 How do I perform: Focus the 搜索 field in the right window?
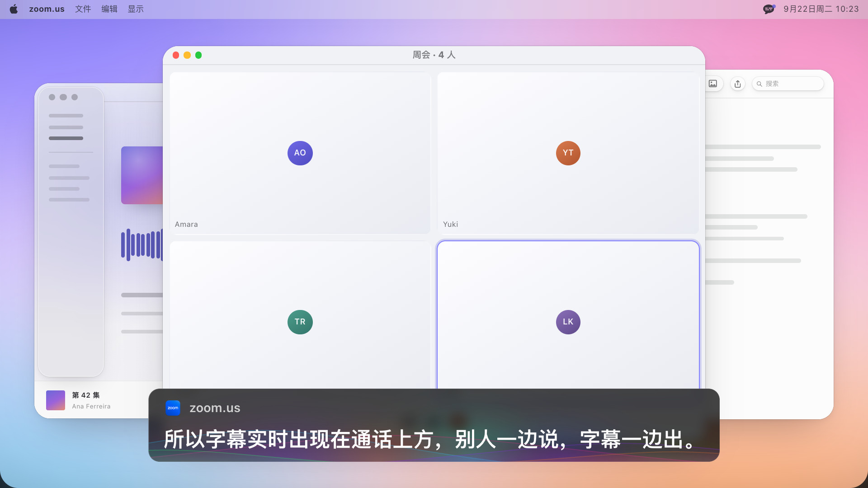pyautogui.click(x=788, y=84)
